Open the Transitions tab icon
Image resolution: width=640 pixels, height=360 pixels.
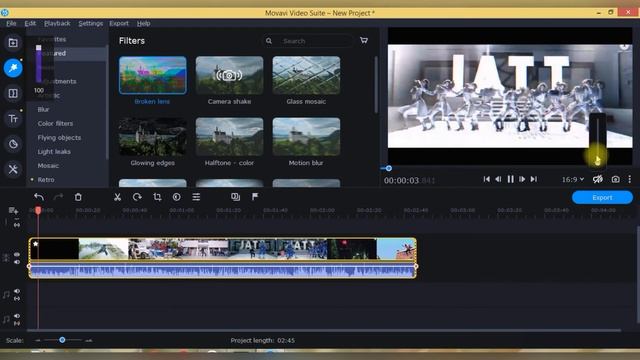tap(13, 93)
